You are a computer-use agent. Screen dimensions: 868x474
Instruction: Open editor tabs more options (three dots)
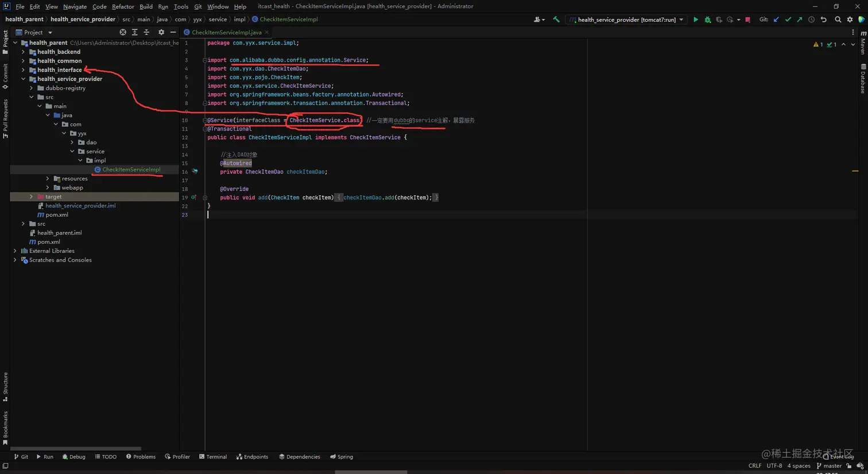point(852,32)
